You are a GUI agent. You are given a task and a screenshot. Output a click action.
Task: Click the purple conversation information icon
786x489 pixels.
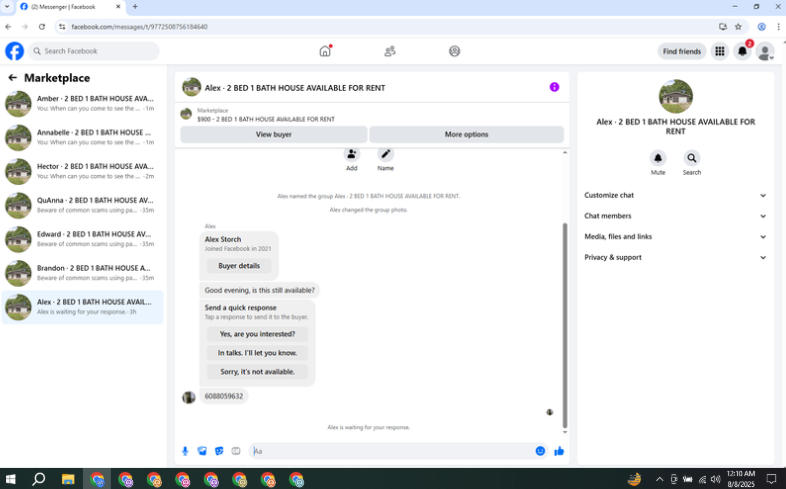point(554,87)
